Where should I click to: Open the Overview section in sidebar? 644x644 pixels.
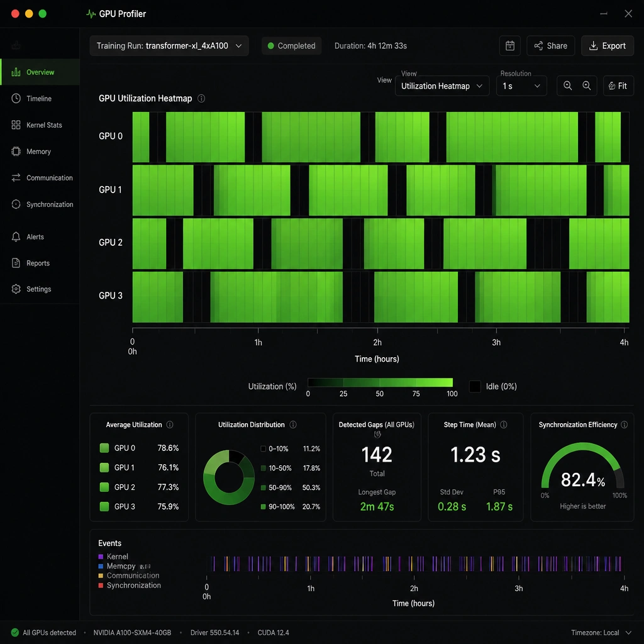40,72
